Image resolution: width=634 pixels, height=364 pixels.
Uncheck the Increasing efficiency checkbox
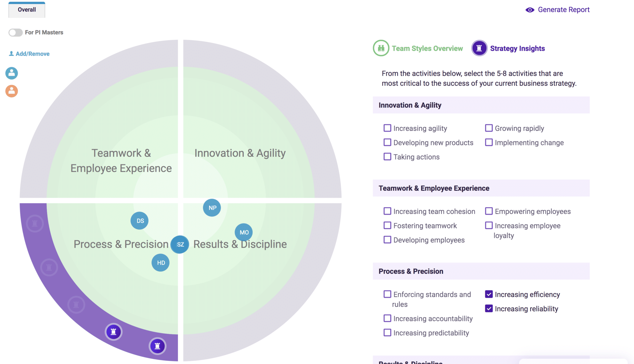coord(489,294)
